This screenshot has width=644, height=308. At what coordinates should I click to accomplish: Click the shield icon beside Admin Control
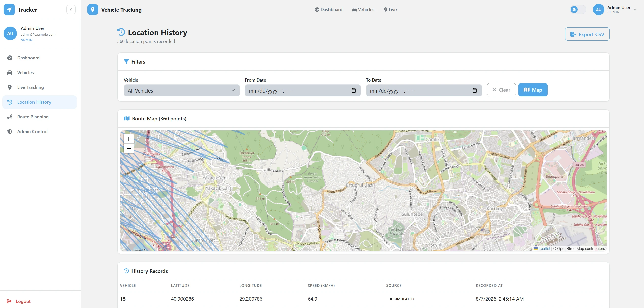click(x=10, y=132)
